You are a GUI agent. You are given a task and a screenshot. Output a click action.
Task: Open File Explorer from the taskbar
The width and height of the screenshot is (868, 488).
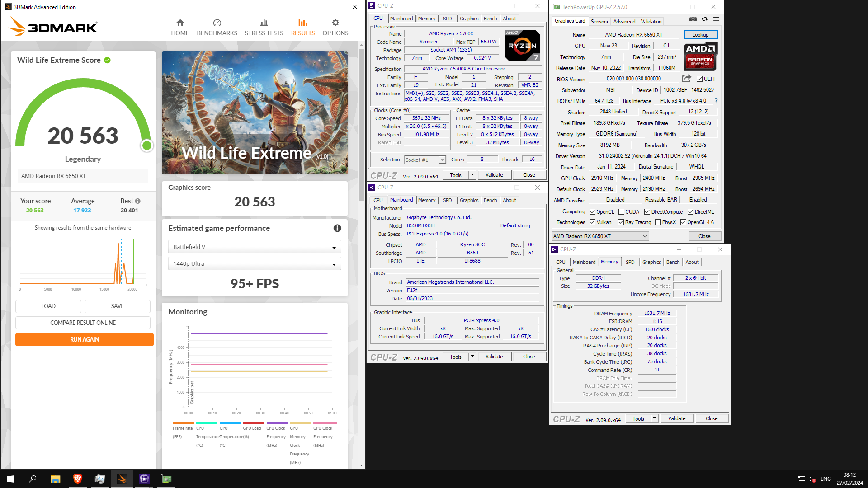click(x=55, y=479)
